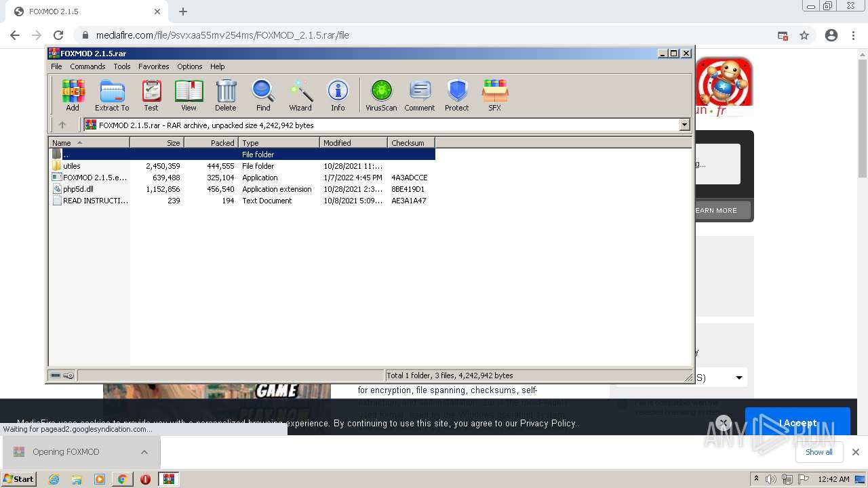The image size is (868, 488).
Task: Select the parent folder '..' row
Action: pos(242,155)
